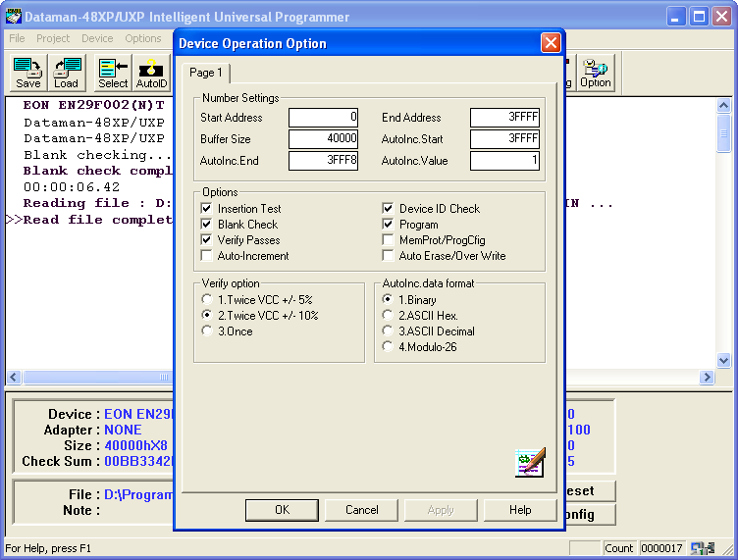The image size is (738, 560).
Task: Open the File menu
Action: click(x=17, y=38)
